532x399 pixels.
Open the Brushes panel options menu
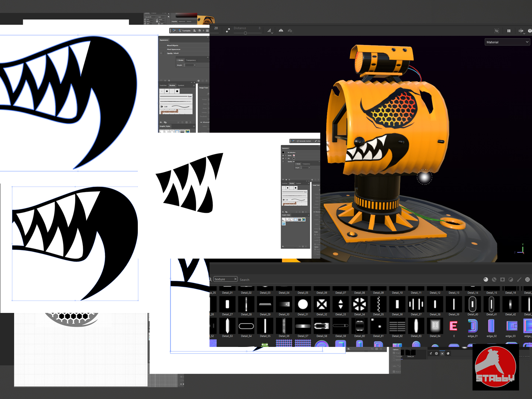[x=194, y=85]
